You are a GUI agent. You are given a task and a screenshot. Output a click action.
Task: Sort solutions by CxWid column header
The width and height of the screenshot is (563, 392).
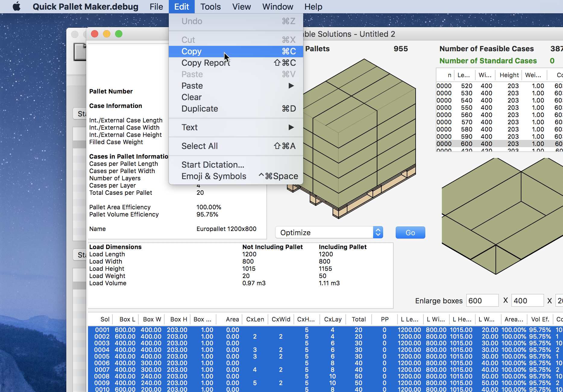(281, 319)
